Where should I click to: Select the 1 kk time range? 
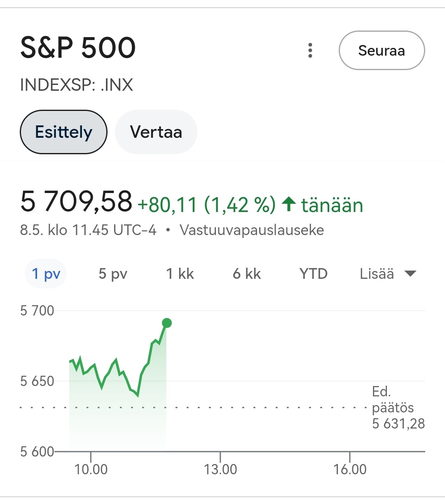(x=180, y=274)
